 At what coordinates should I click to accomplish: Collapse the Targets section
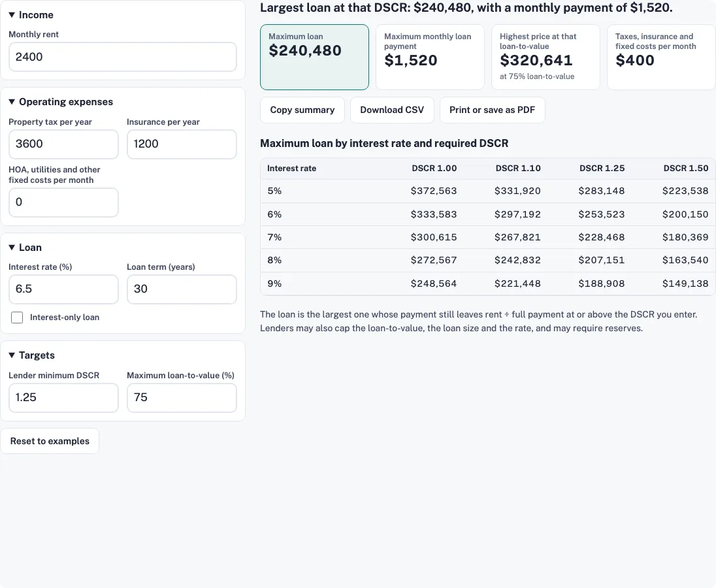click(x=31, y=355)
